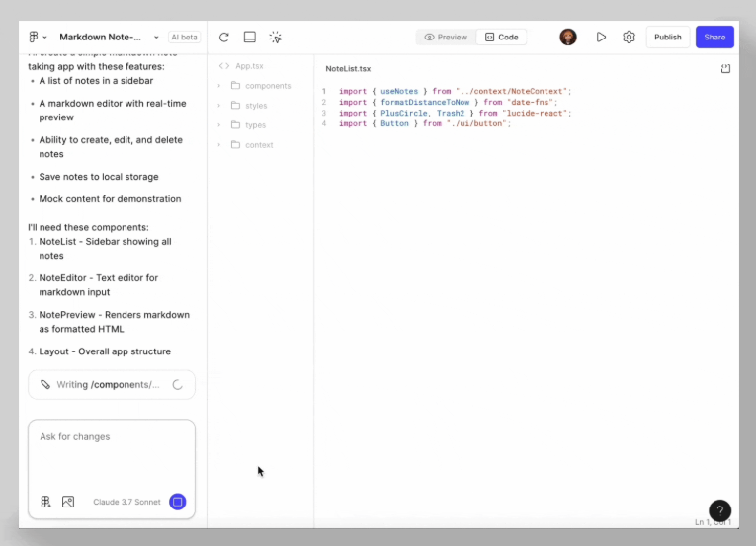Switch to the Code tab
The image size is (756, 546).
[x=501, y=38]
